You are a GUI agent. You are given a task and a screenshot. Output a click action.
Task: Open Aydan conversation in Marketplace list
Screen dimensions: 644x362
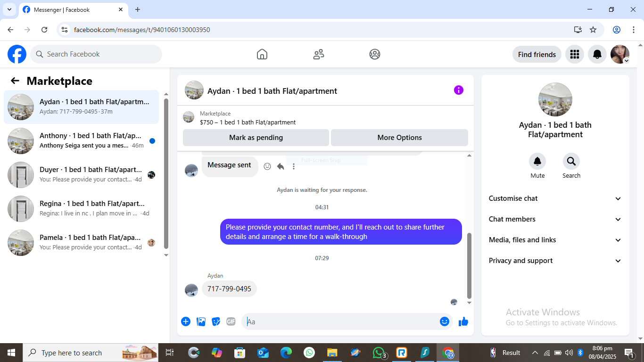point(82,107)
